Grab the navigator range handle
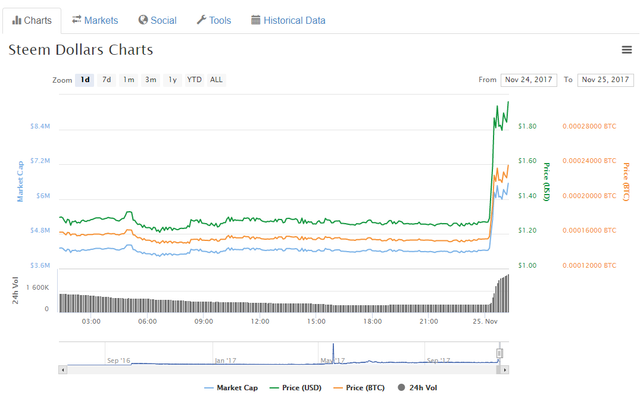Screen dimensions: 640x398 [499, 353]
